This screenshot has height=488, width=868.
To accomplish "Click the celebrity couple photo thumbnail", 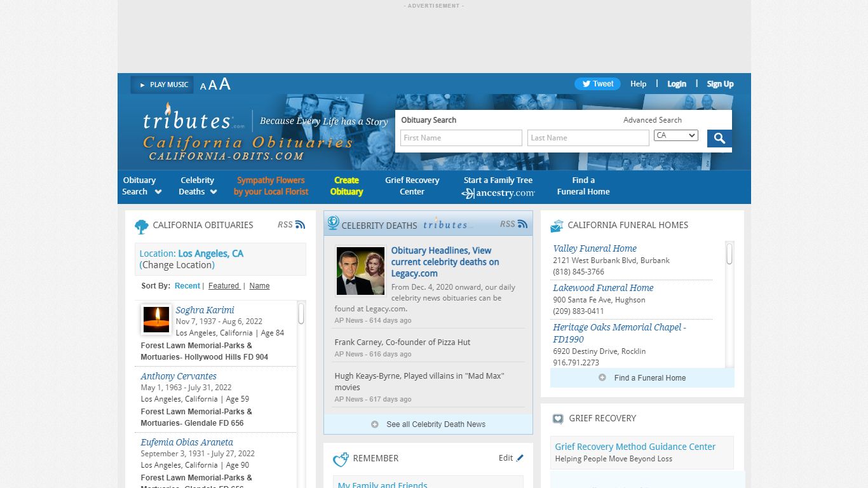I will (360, 271).
